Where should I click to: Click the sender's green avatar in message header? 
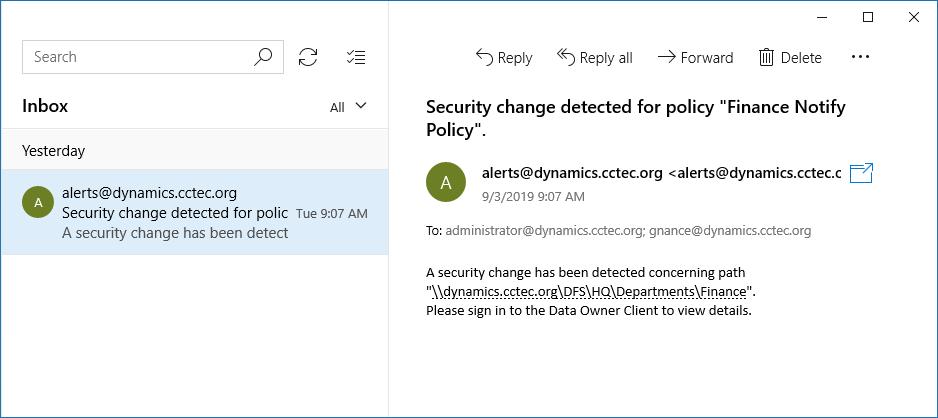(x=446, y=182)
